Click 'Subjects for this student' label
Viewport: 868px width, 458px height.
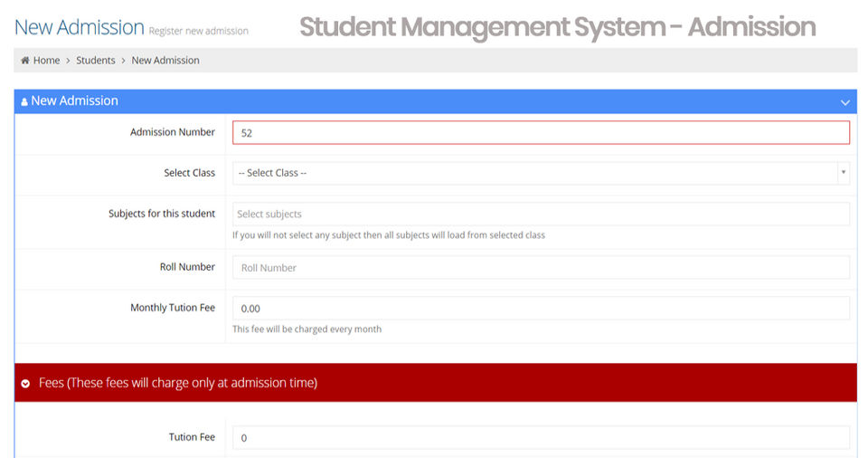click(x=162, y=214)
